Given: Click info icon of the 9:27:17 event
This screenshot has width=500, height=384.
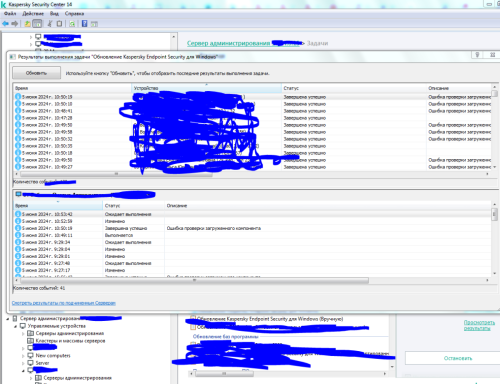Looking at the screenshot, I should pyautogui.click(x=18, y=270).
